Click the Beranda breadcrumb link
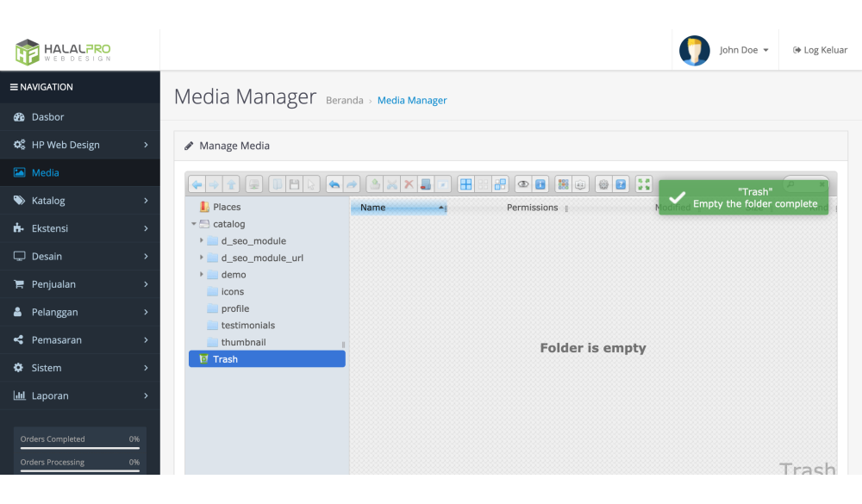Screen dimensions: 862x504 (344, 101)
